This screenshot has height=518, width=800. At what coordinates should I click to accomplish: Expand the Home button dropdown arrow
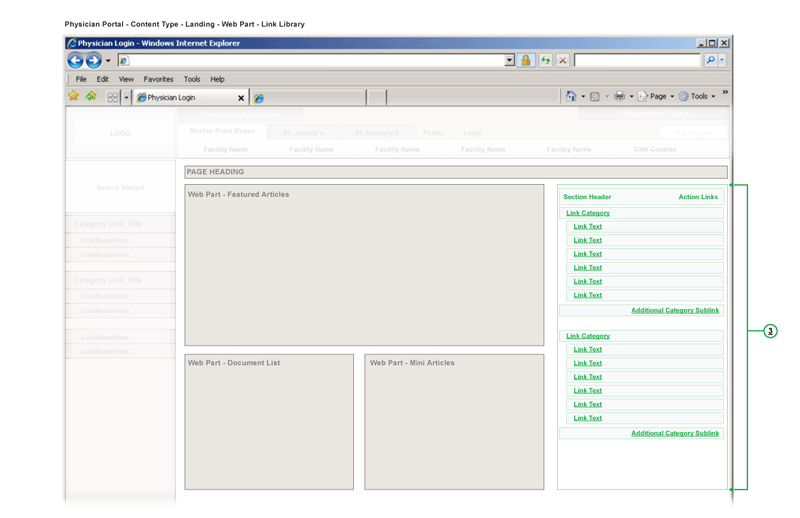(583, 96)
